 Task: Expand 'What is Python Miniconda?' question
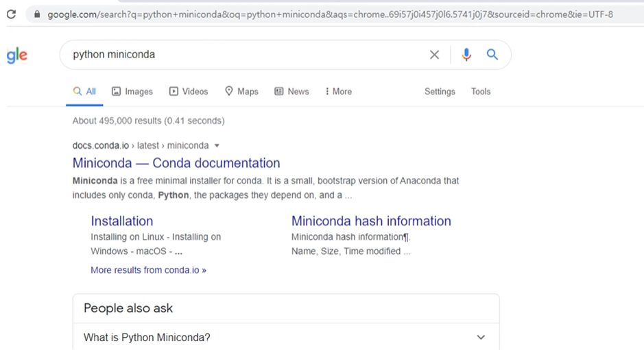click(x=286, y=337)
